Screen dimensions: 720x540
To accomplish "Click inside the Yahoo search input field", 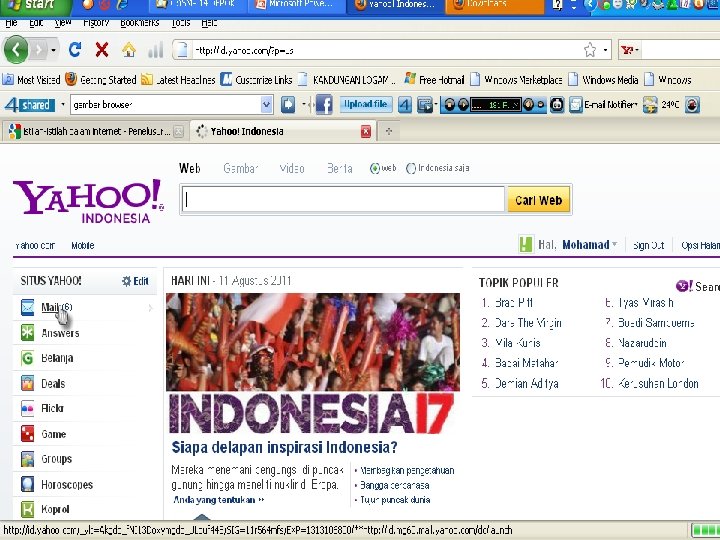I will (343, 200).
